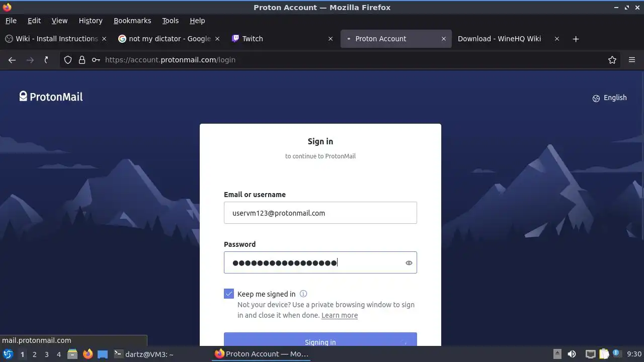Switch to workspace 3 in taskbar
The height and width of the screenshot is (362, 644).
tap(47, 354)
